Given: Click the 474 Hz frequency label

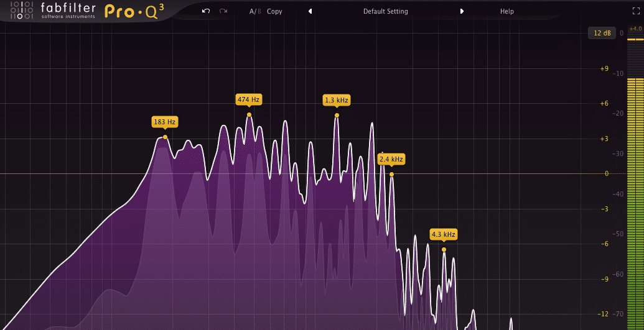Looking at the screenshot, I should (249, 99).
